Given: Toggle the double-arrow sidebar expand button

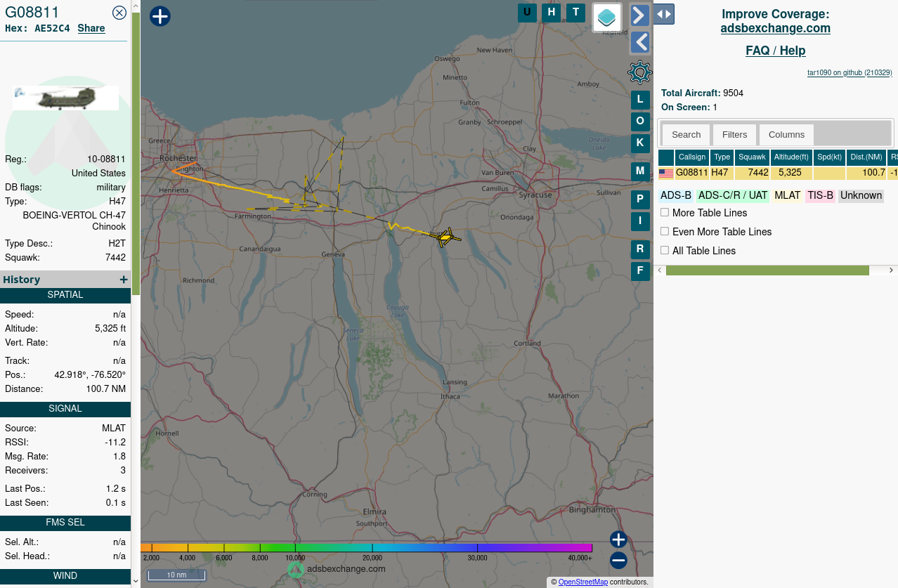Looking at the screenshot, I should [x=664, y=14].
